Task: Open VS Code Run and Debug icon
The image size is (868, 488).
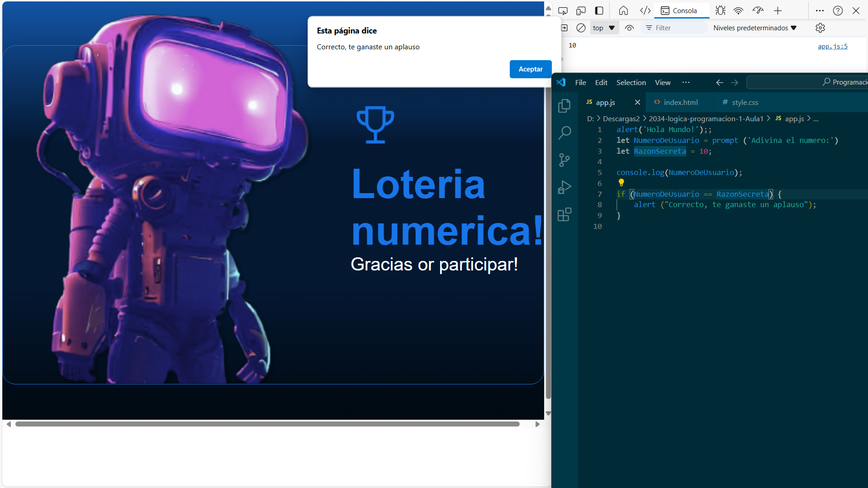Action: [564, 187]
